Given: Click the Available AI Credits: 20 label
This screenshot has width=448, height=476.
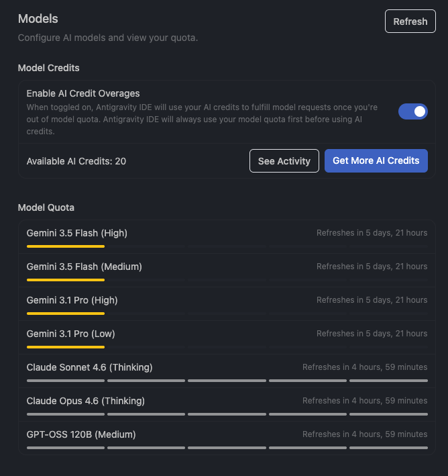Looking at the screenshot, I should click(x=76, y=161).
